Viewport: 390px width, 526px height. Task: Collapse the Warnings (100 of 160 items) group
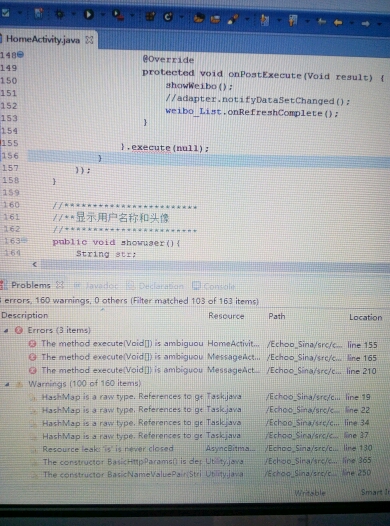[7, 384]
